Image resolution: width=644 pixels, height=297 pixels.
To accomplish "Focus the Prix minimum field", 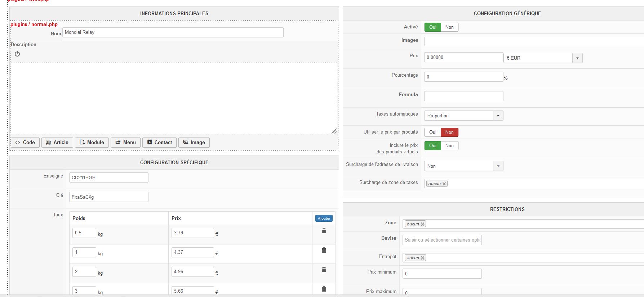I will 442,274.
